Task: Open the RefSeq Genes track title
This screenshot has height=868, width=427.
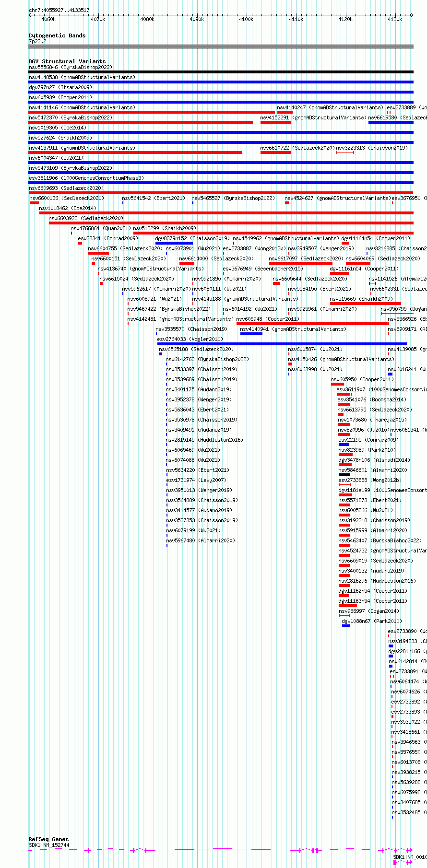Action: click(49, 839)
